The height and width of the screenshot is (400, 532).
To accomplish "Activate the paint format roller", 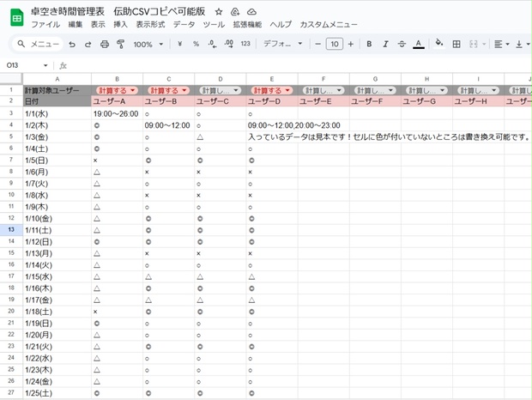I will coord(120,44).
